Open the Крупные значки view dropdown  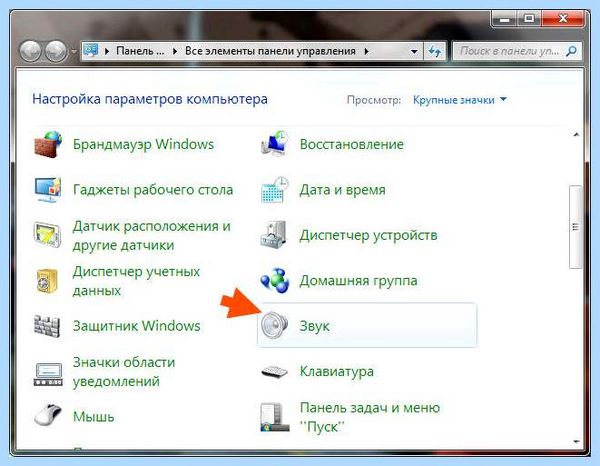tap(460, 100)
